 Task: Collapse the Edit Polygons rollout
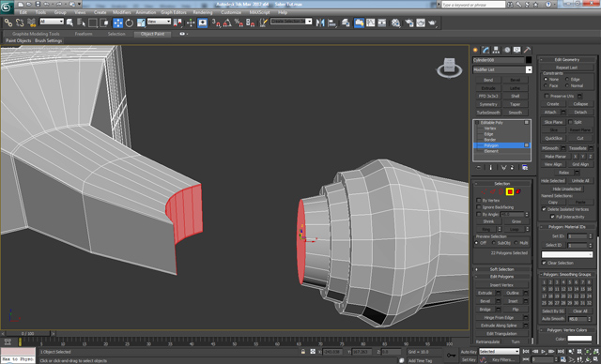[x=501, y=277]
